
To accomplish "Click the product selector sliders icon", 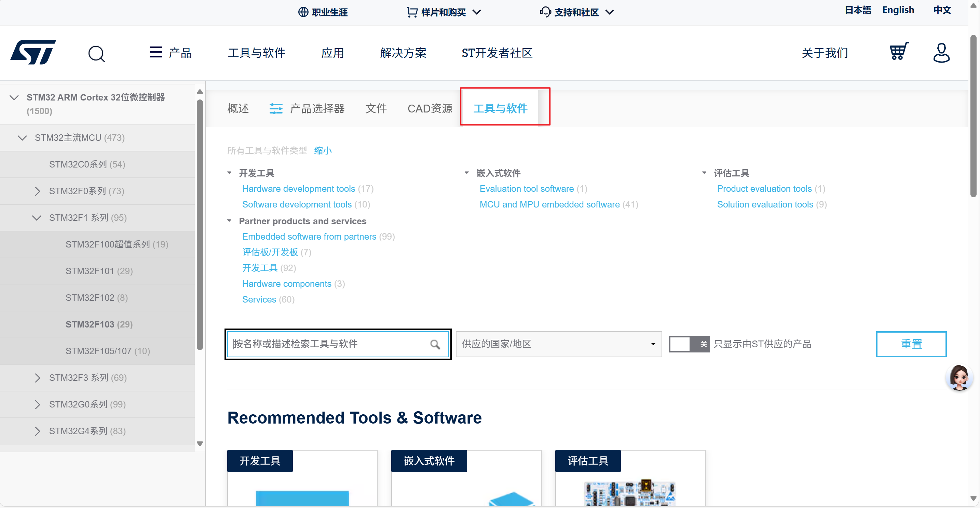I will tap(276, 108).
